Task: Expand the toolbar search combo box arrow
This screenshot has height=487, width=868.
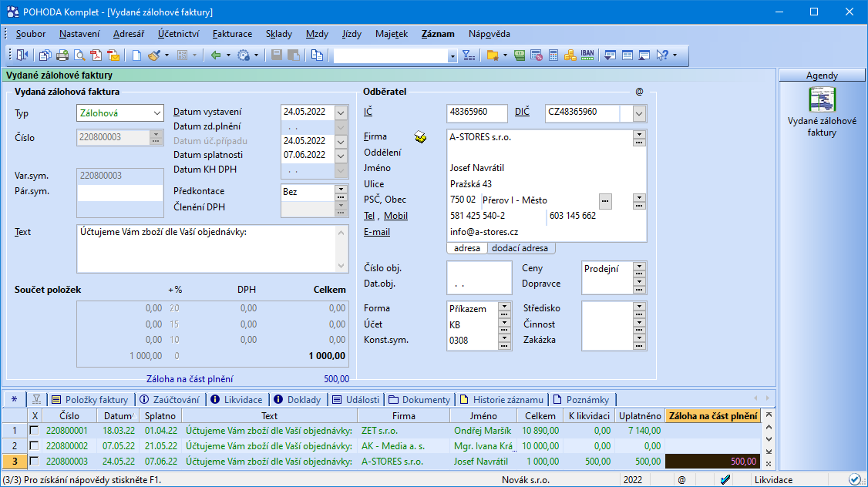Action: tap(453, 55)
